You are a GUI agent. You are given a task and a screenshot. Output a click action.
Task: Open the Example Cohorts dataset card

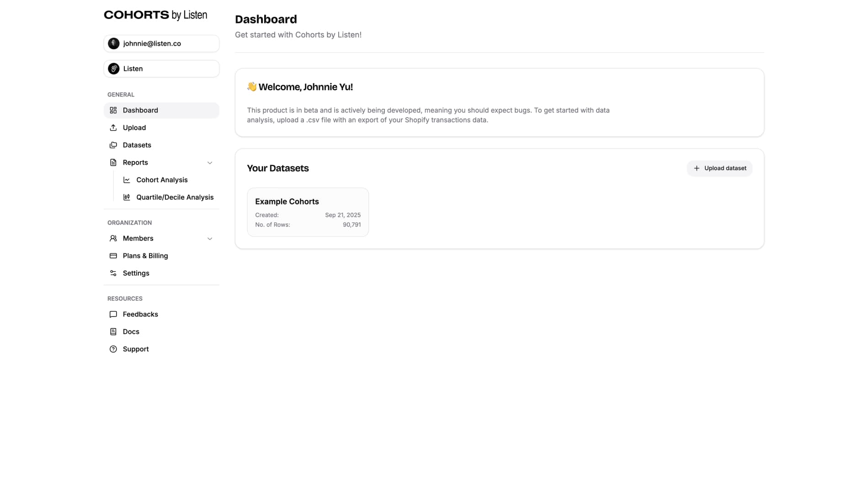[308, 212]
